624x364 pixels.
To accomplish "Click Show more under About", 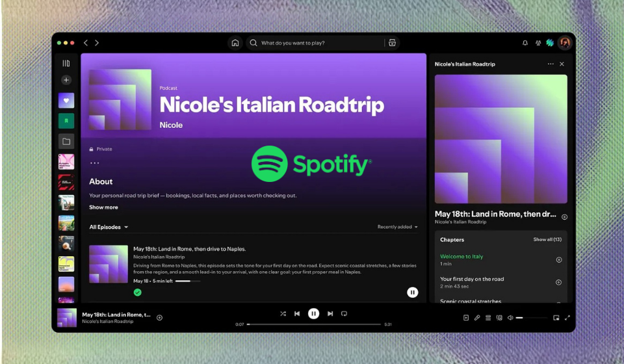I will click(x=103, y=207).
